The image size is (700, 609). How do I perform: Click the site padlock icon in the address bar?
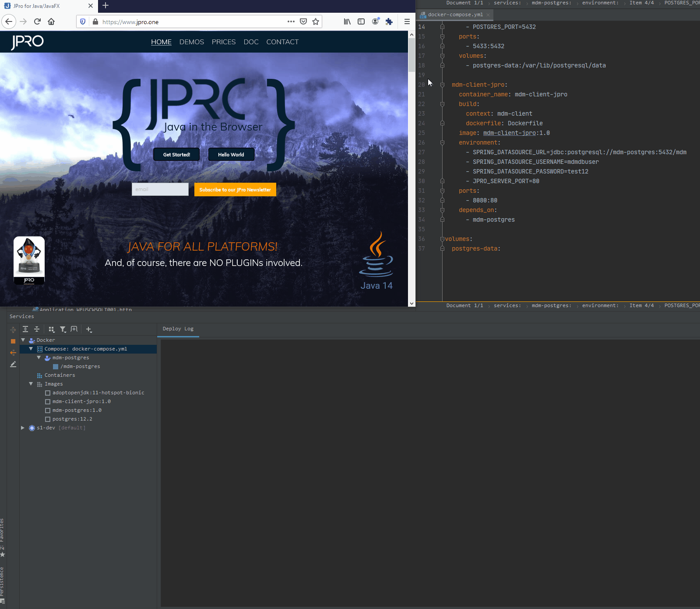(95, 21)
